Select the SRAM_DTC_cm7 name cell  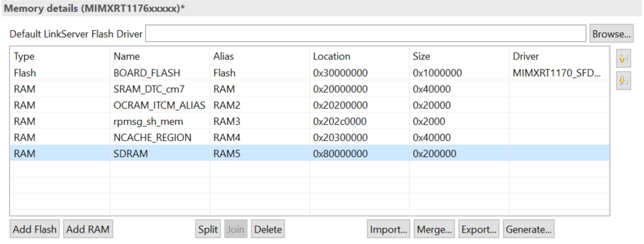pos(160,89)
